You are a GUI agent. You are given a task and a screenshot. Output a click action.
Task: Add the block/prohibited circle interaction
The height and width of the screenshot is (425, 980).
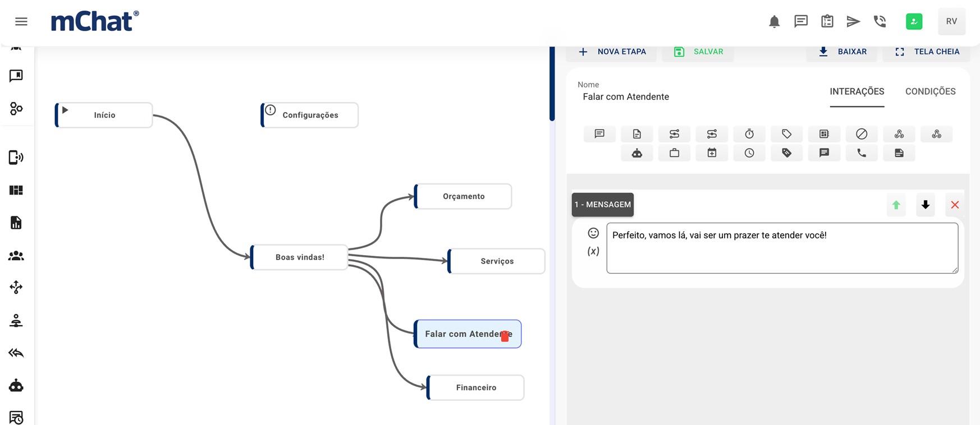click(862, 134)
